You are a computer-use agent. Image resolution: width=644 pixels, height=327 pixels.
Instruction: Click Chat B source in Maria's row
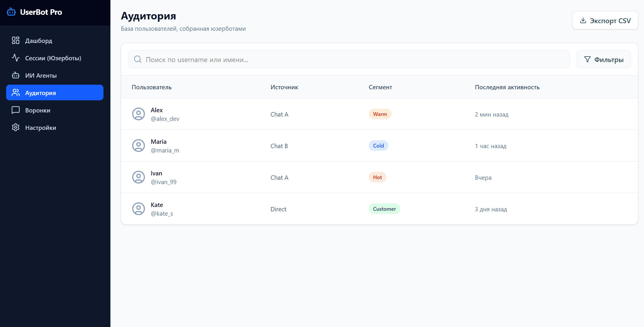[279, 146]
